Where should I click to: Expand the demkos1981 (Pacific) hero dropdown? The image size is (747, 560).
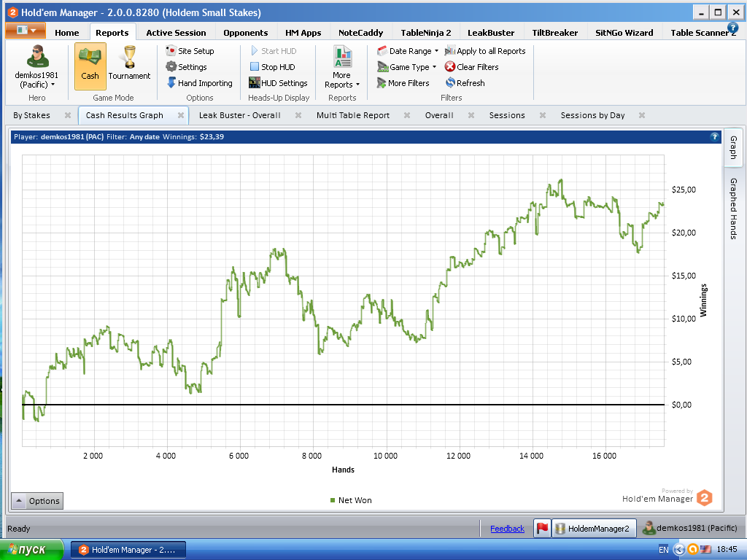(x=36, y=80)
